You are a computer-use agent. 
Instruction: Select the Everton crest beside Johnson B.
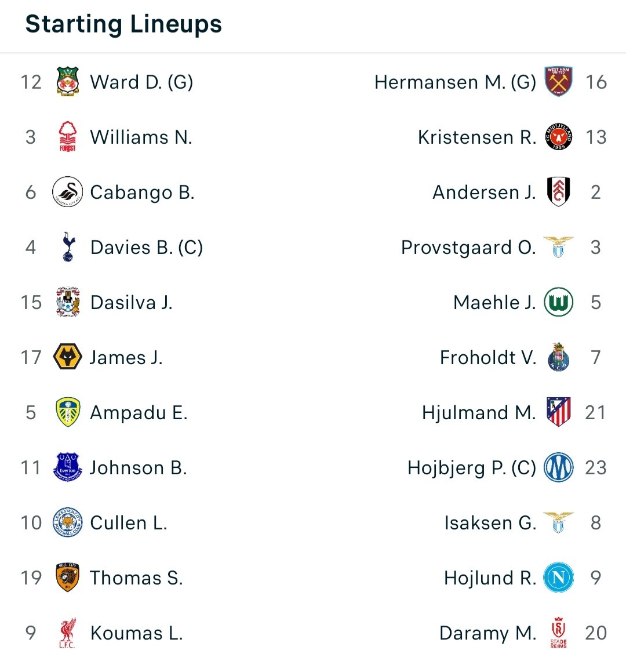click(x=68, y=467)
